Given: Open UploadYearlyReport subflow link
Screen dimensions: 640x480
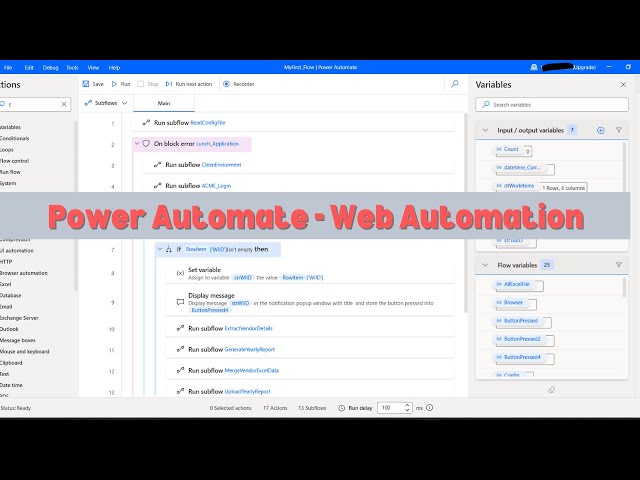Looking at the screenshot, I should pyautogui.click(x=248, y=391).
